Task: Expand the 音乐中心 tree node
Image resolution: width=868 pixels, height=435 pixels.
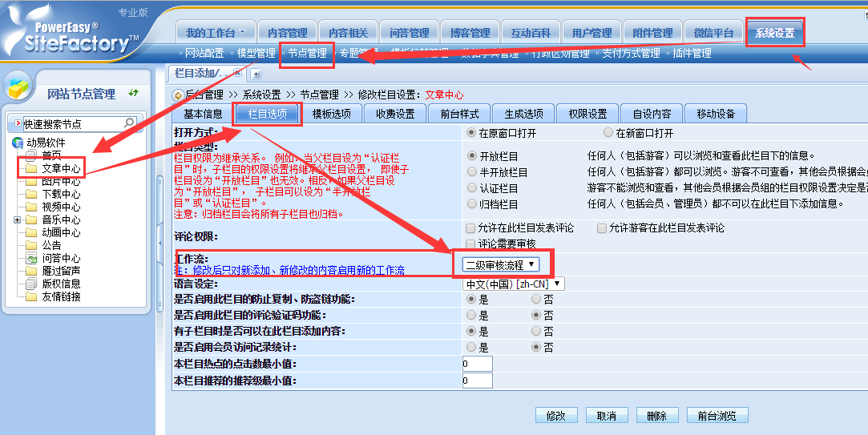Action: (17, 220)
